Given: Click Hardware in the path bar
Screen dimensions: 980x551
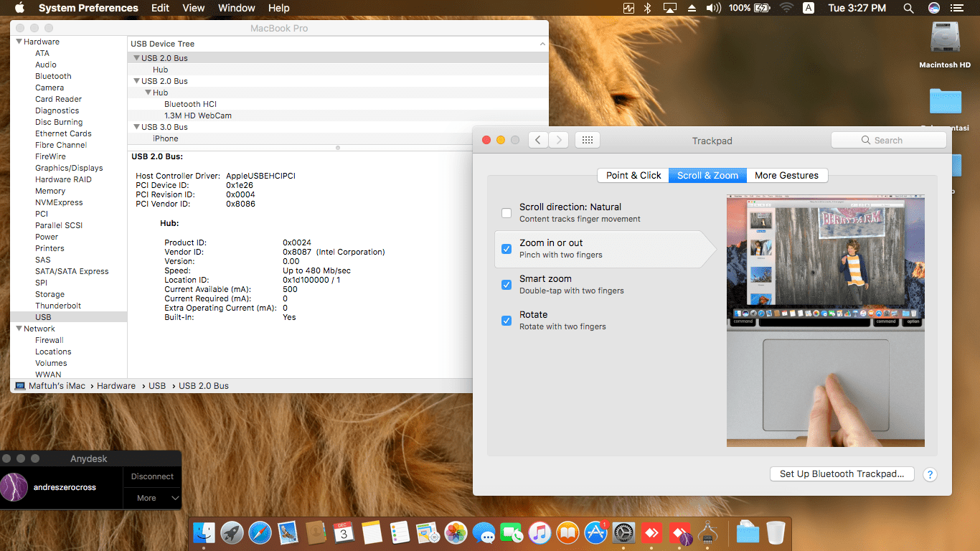Looking at the screenshot, I should point(116,386).
